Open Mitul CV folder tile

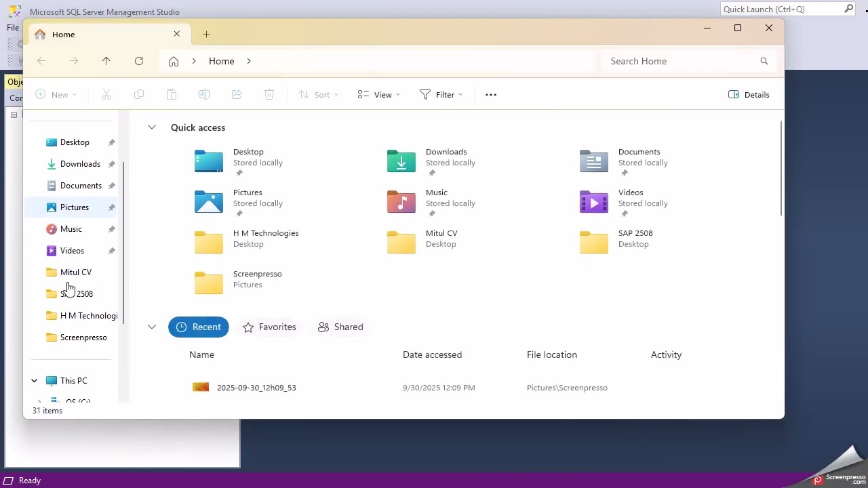point(422,242)
